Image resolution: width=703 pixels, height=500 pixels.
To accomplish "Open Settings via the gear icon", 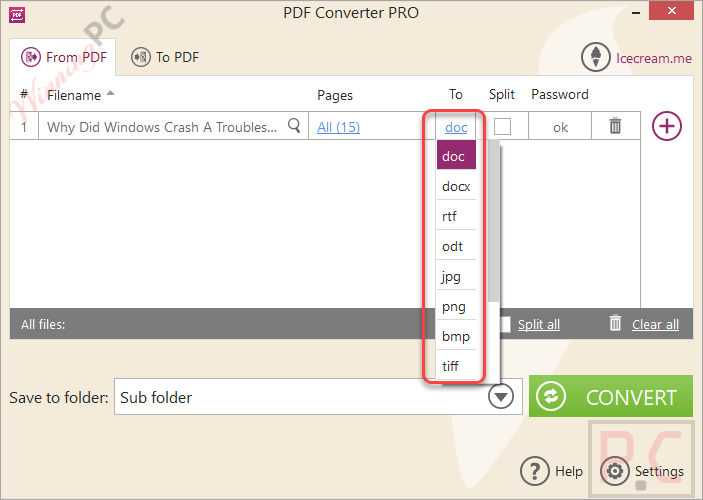I will point(615,471).
